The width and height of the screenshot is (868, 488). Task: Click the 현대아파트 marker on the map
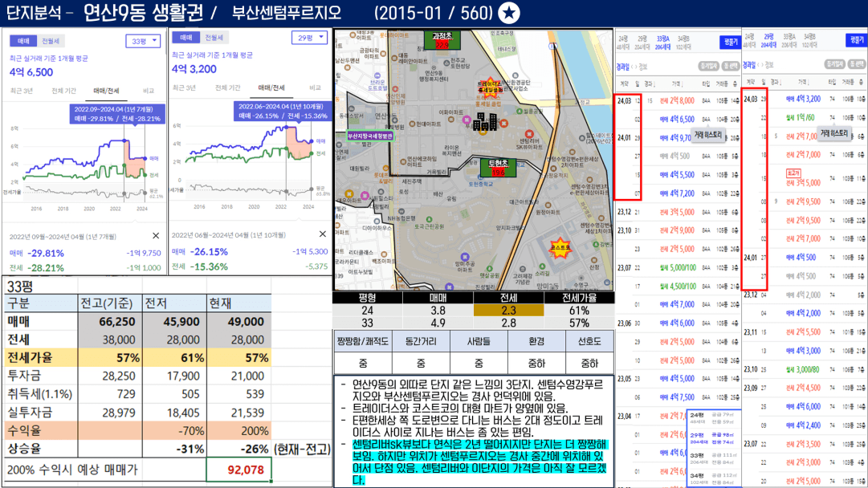pyautogui.click(x=412, y=124)
